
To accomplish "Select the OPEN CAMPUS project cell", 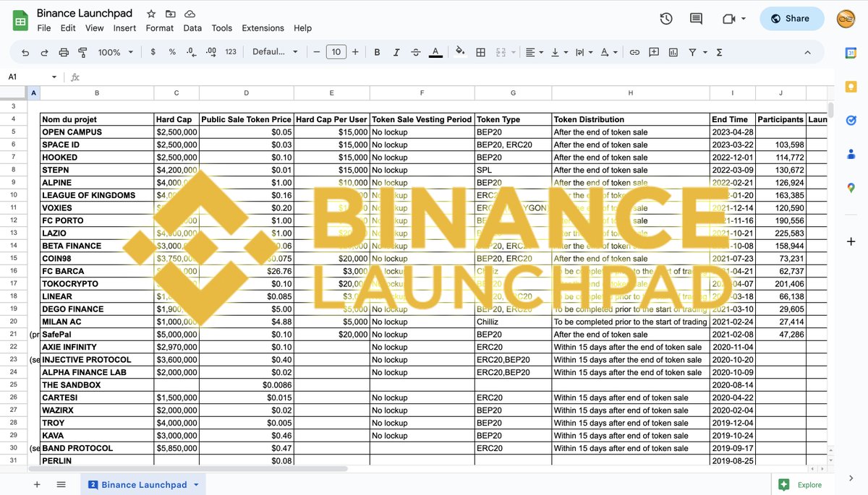I will (97, 132).
